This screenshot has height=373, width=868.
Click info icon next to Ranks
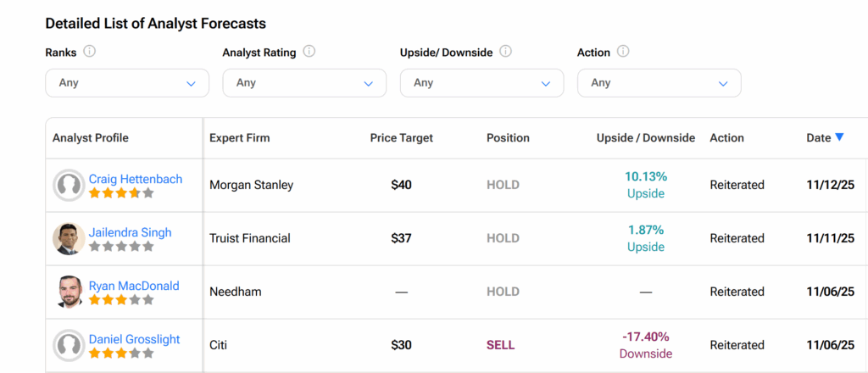click(x=90, y=52)
